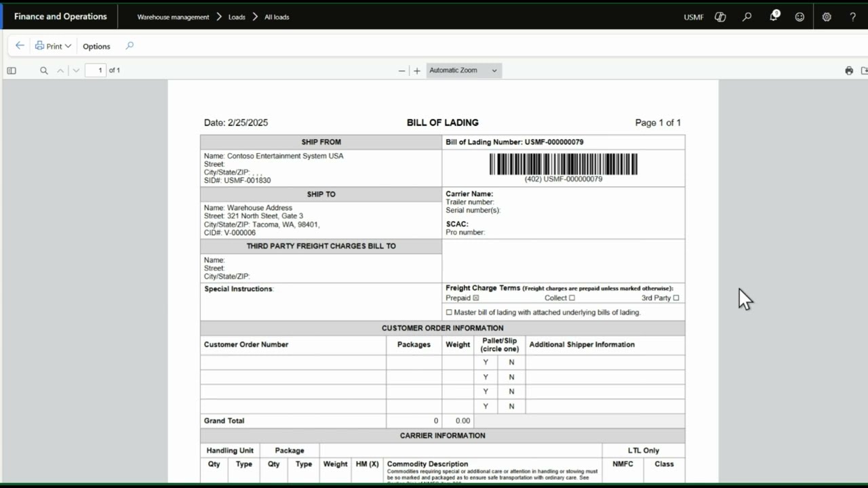Click the Finance and Operations title

pos(60,16)
